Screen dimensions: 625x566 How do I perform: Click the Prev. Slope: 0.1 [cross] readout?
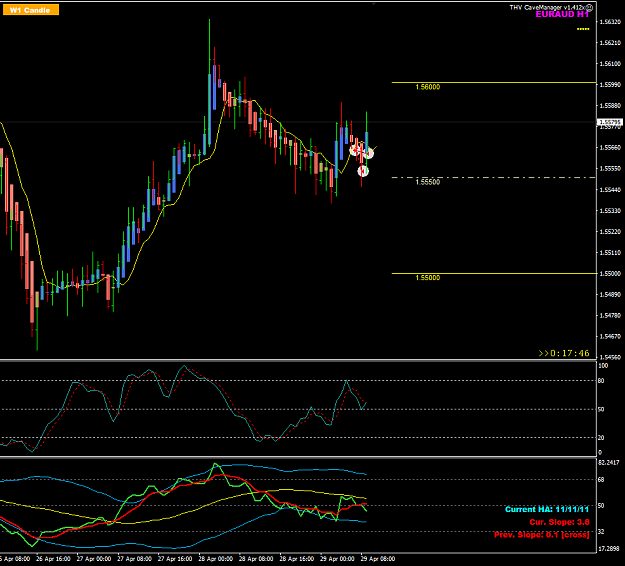click(541, 535)
